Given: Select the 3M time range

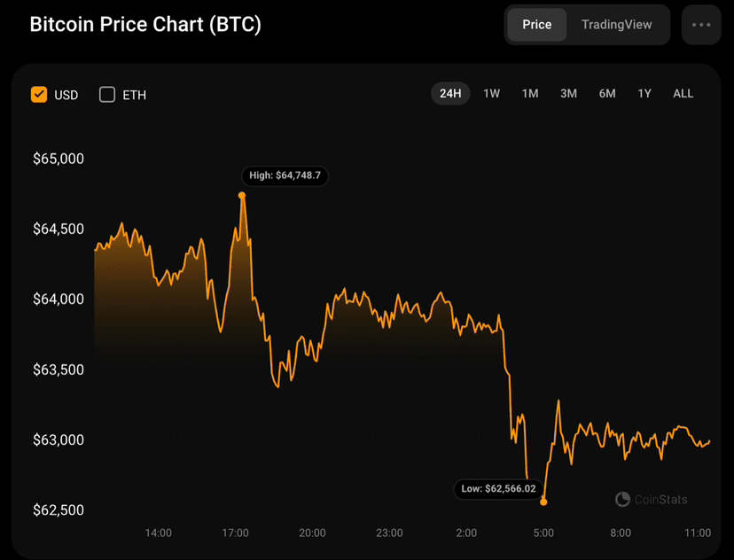Looking at the screenshot, I should point(568,94).
